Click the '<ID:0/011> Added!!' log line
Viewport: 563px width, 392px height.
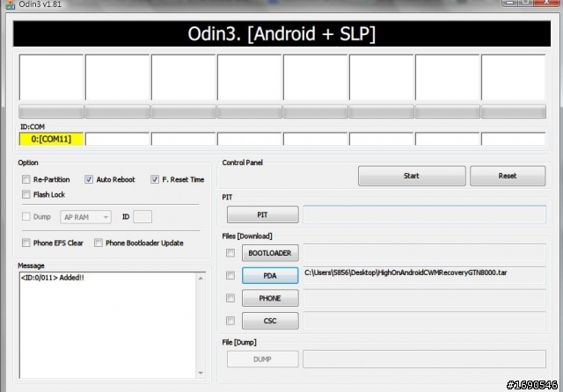pyautogui.click(x=53, y=277)
